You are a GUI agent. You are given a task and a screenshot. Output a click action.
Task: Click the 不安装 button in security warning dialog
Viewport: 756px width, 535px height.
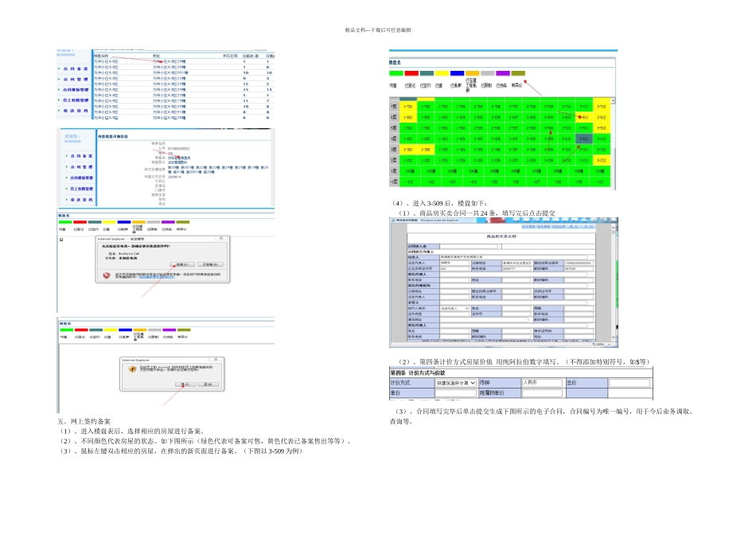[209, 264]
